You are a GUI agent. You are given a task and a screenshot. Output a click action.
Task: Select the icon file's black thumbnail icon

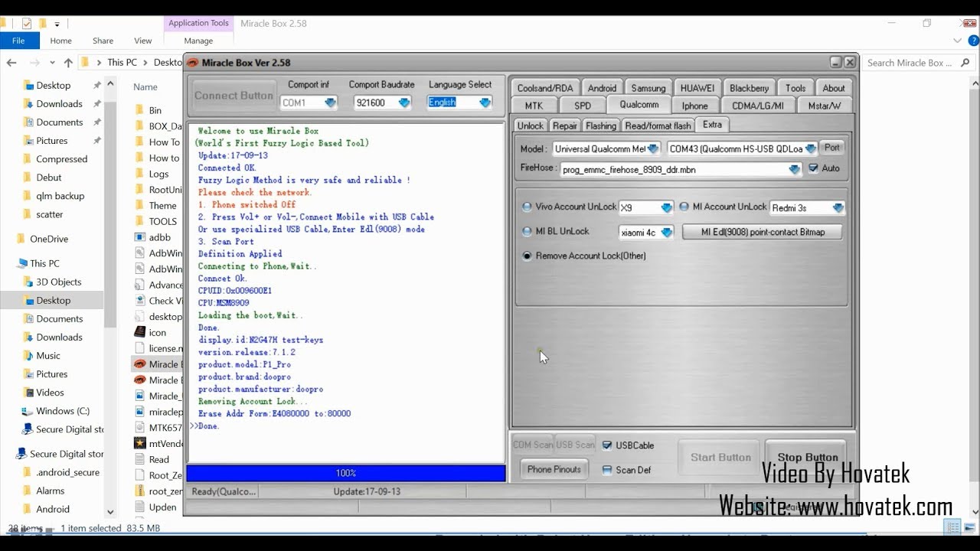click(x=139, y=332)
